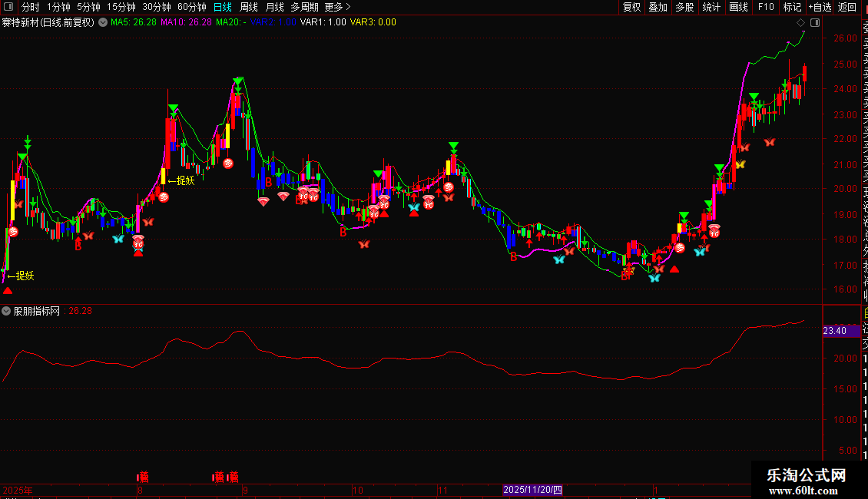Click the green down-triangle at November peak
Screen dimensions: 868x499
(454, 146)
